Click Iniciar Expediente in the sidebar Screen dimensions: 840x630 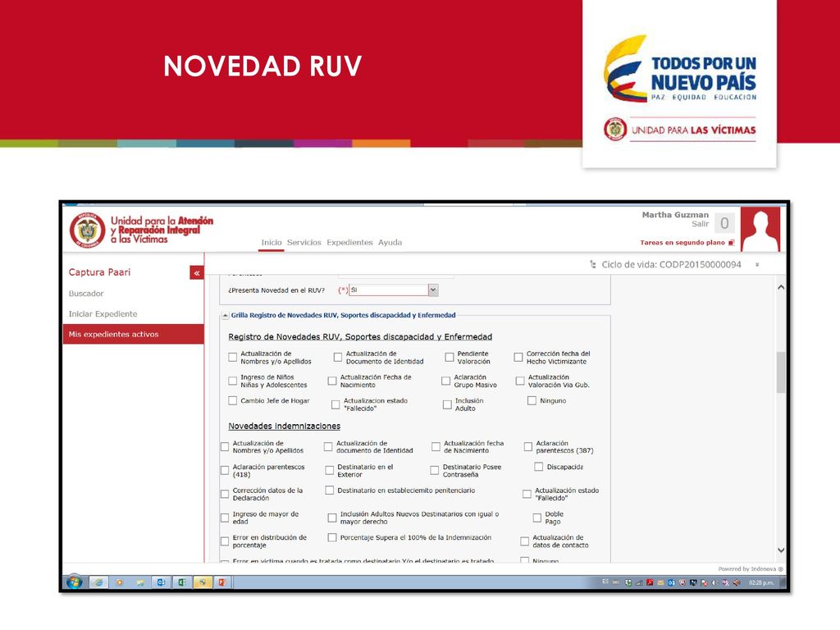click(x=103, y=314)
